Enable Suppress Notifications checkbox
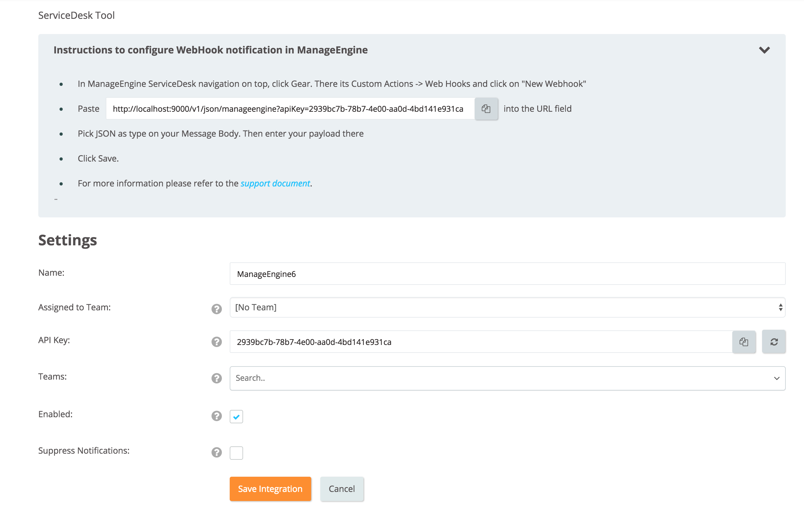Viewport: 804px width, 532px height. pos(236,453)
